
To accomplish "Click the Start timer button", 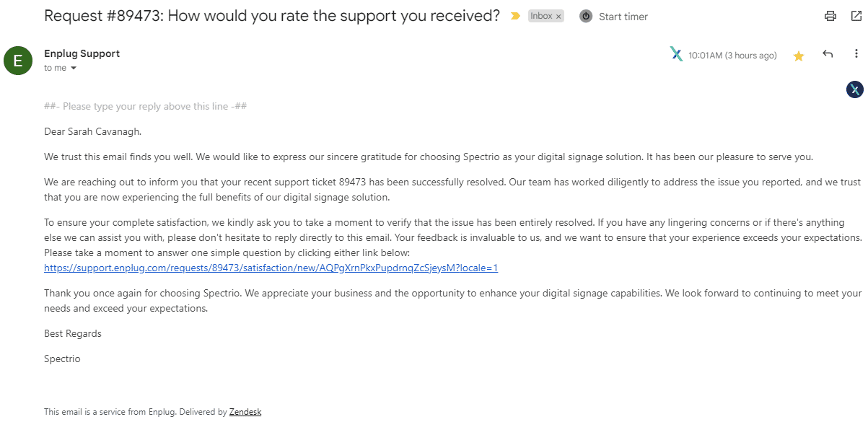I will point(623,17).
